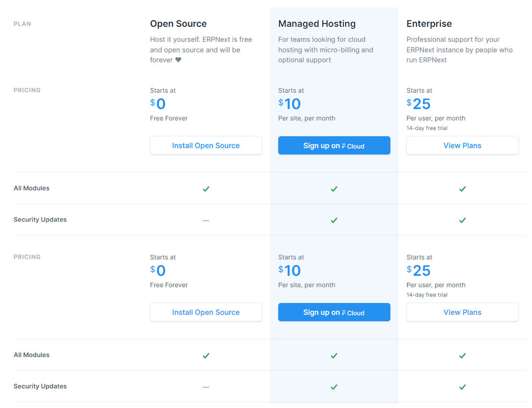The image size is (532, 408).
Task: Click the lower $25 price
Action: click(418, 271)
